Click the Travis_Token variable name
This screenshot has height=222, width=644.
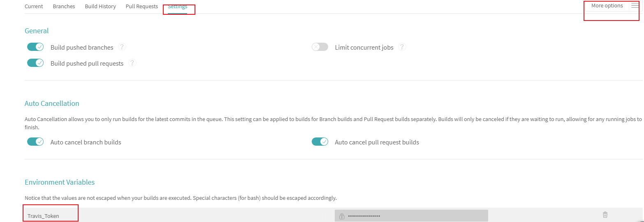[x=43, y=216]
